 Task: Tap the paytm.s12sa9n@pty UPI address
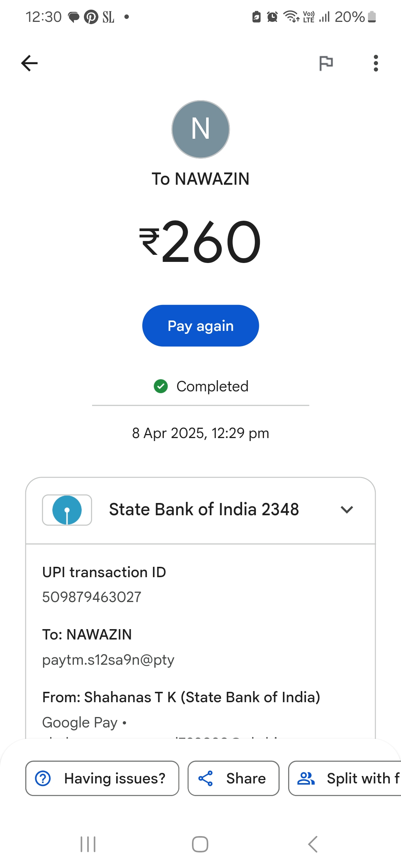coord(108,660)
